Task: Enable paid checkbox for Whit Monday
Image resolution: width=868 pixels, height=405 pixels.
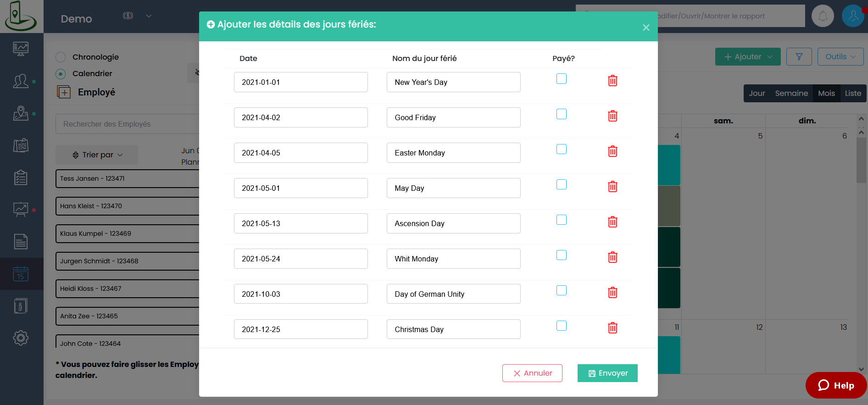Action: click(x=562, y=255)
